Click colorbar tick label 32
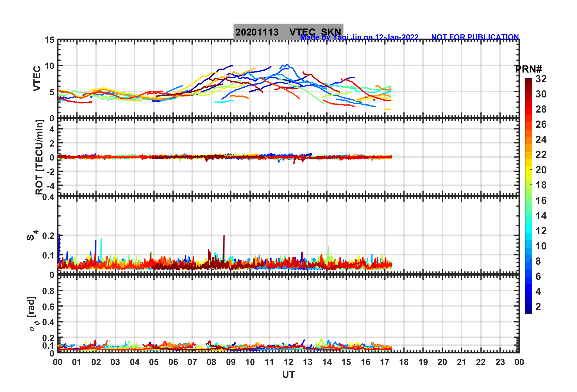The height and width of the screenshot is (392, 577). click(x=541, y=79)
